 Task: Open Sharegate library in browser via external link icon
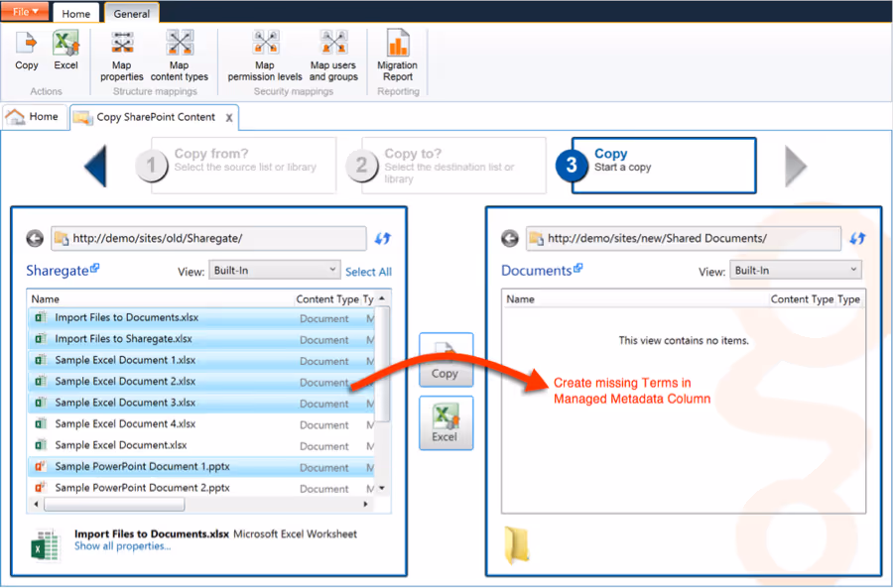(x=94, y=268)
